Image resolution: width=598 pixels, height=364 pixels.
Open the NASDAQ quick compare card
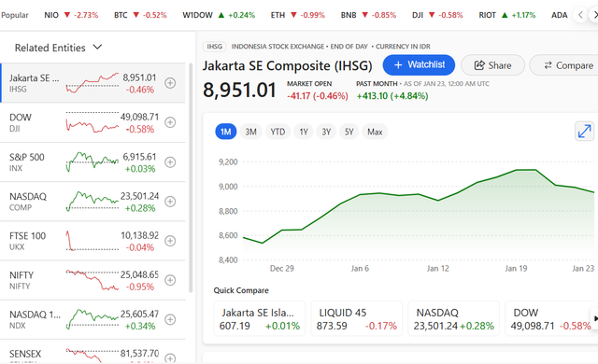453,318
